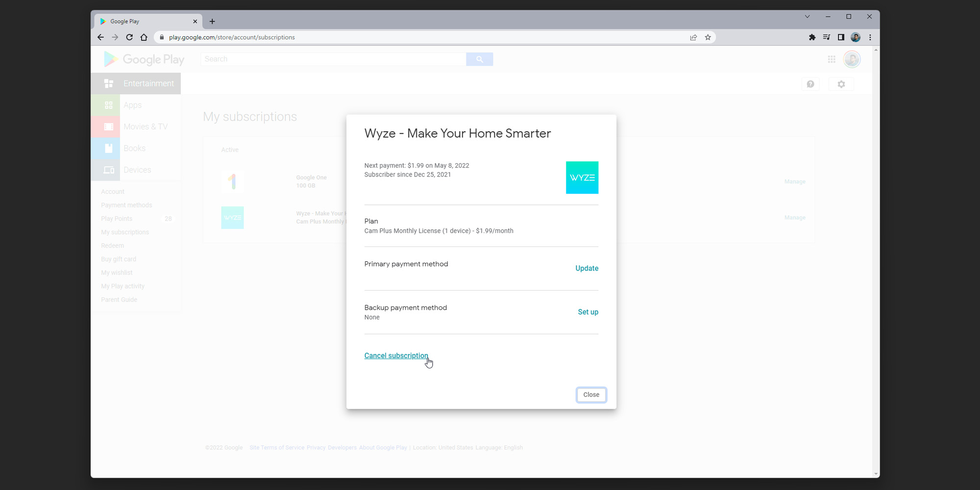Viewport: 980px width, 490px height.
Task: Close the Google Play tab
Action: [195, 22]
